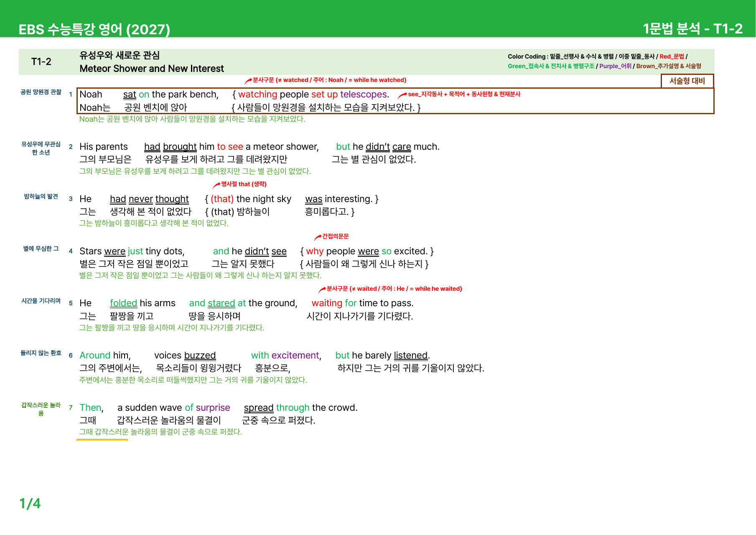Image resolution: width=756 pixels, height=535 pixels.
Task: Click the brown legend 'Brown_추가설명 & 서술형'
Action: [x=669, y=66]
